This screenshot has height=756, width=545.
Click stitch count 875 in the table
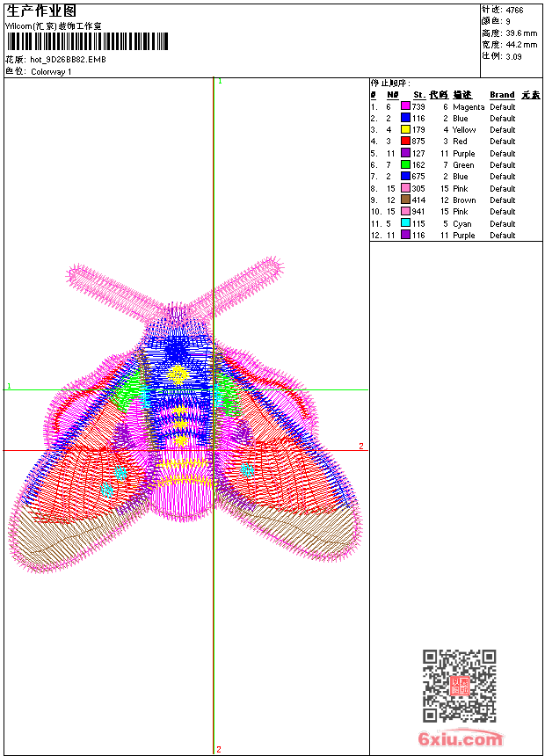tap(418, 142)
